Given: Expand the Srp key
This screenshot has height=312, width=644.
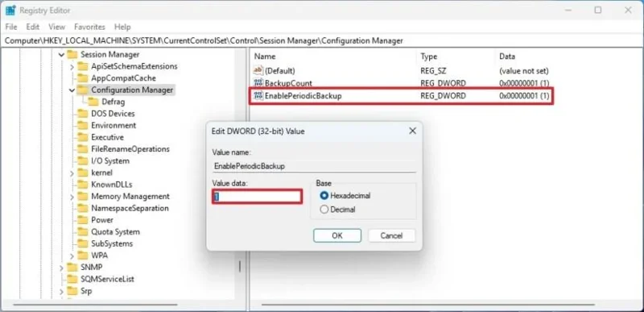Looking at the screenshot, I should point(61,291).
